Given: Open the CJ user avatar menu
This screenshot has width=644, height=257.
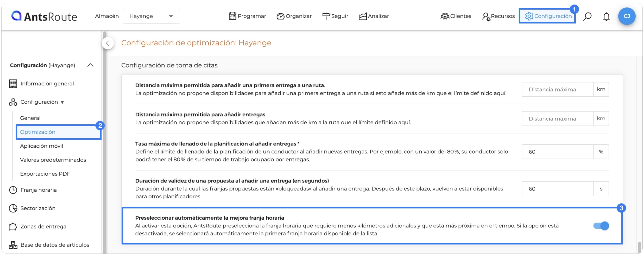Looking at the screenshot, I should point(627,16).
